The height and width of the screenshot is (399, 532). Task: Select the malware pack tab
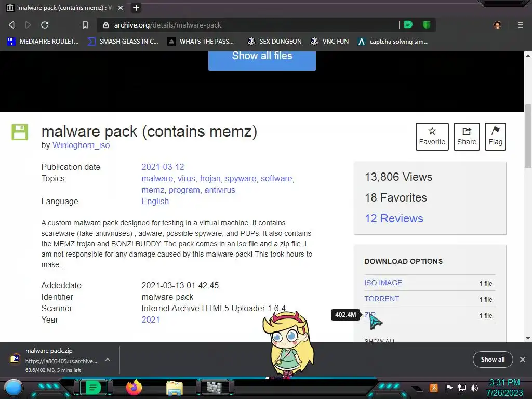(65, 8)
